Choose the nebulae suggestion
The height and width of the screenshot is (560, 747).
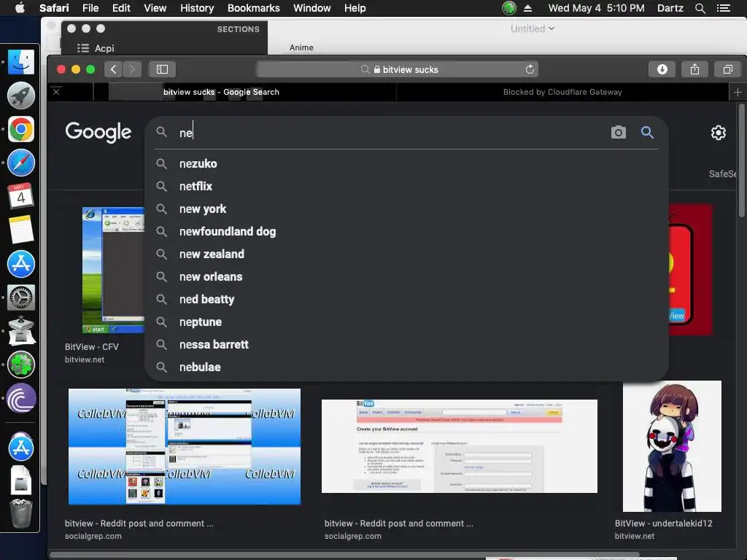pyautogui.click(x=406, y=367)
